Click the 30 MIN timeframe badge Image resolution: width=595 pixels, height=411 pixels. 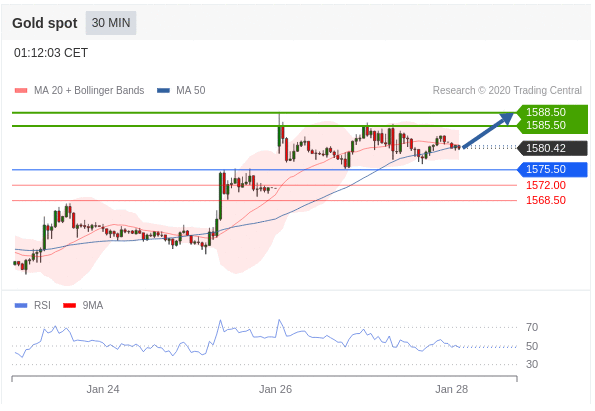111,23
